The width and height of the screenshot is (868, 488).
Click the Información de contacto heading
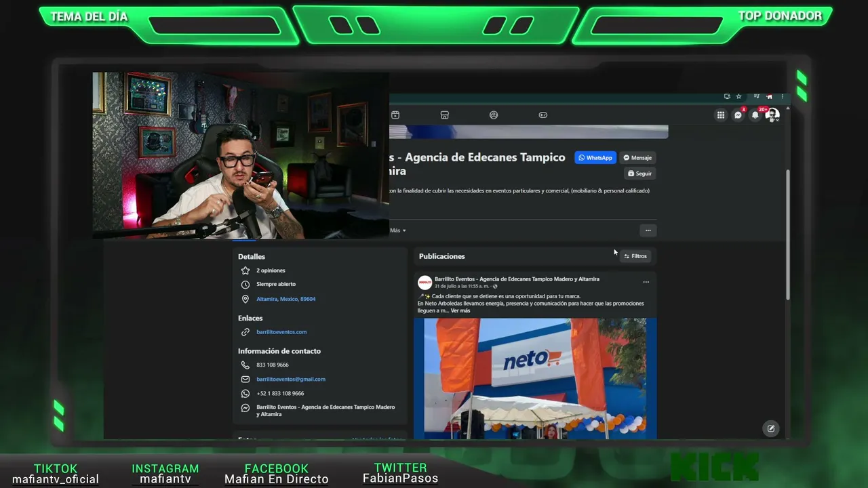tap(279, 351)
